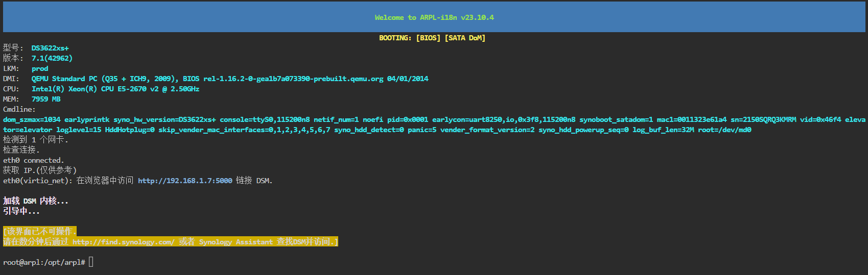Click the Cmdline label
868x275 pixels.
pyautogui.click(x=19, y=109)
